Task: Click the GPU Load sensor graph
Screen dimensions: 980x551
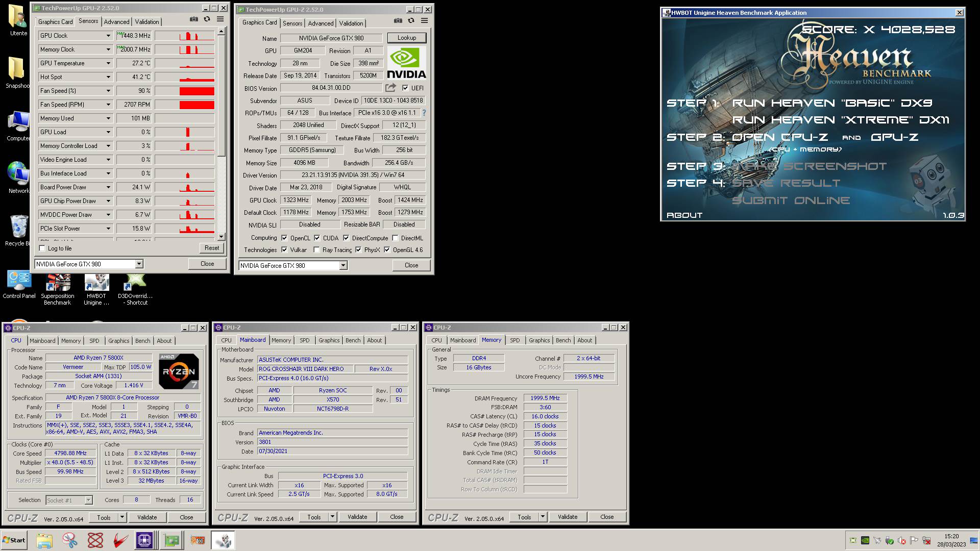Action: 185,132
